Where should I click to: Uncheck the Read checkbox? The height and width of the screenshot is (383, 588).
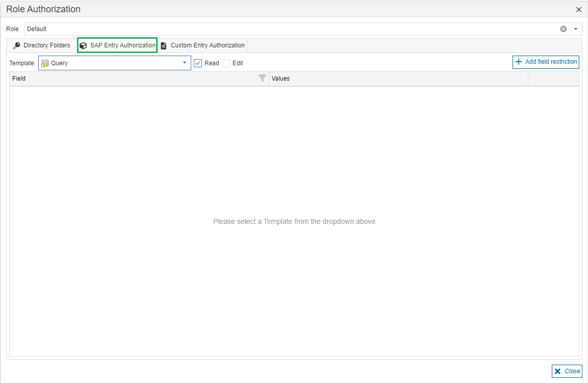198,63
